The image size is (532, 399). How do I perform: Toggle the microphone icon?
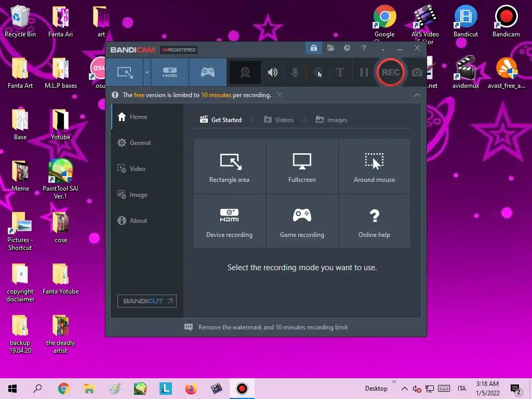pos(295,72)
